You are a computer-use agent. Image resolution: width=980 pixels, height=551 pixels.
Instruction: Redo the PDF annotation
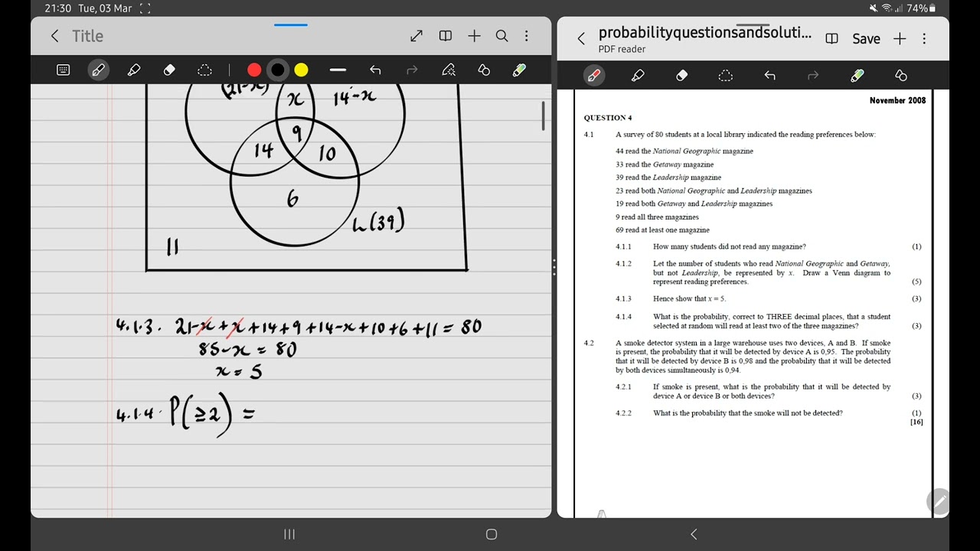click(x=813, y=75)
